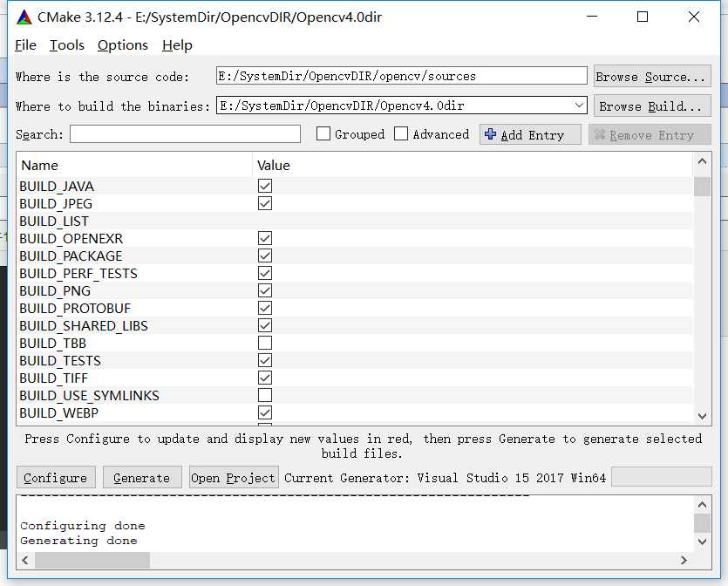
Task: Uncheck BUILD_JAVA option
Action: click(265, 186)
